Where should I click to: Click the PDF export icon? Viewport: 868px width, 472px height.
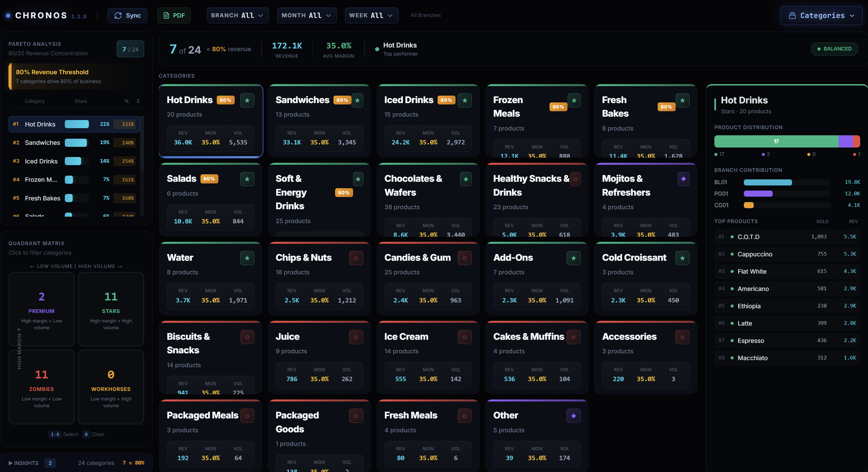coord(166,15)
